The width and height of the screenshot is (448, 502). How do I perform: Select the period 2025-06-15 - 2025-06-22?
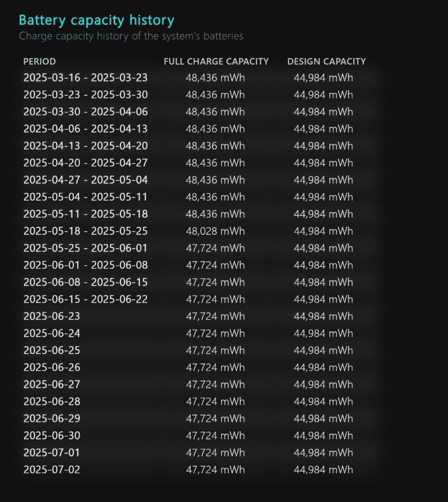(86, 299)
